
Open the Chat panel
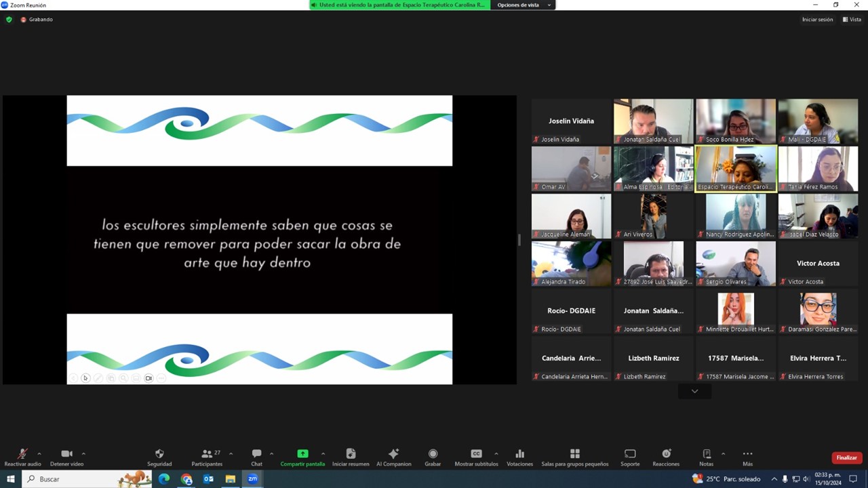click(x=256, y=454)
